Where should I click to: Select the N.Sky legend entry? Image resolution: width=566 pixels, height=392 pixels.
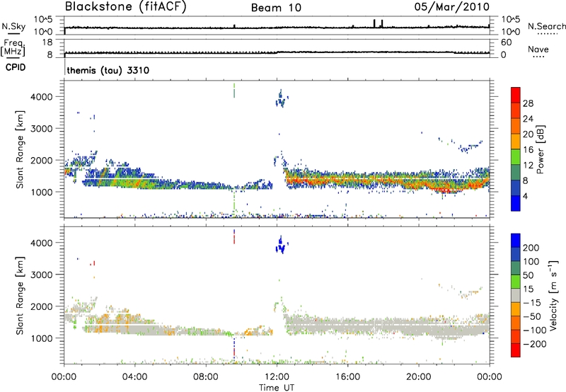pyautogui.click(x=12, y=27)
